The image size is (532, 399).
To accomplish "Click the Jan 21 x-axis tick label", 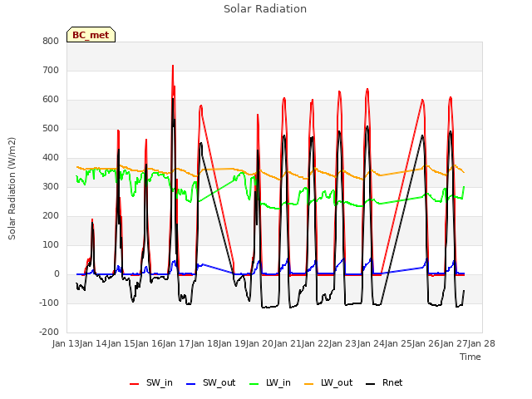I will [288, 343].
